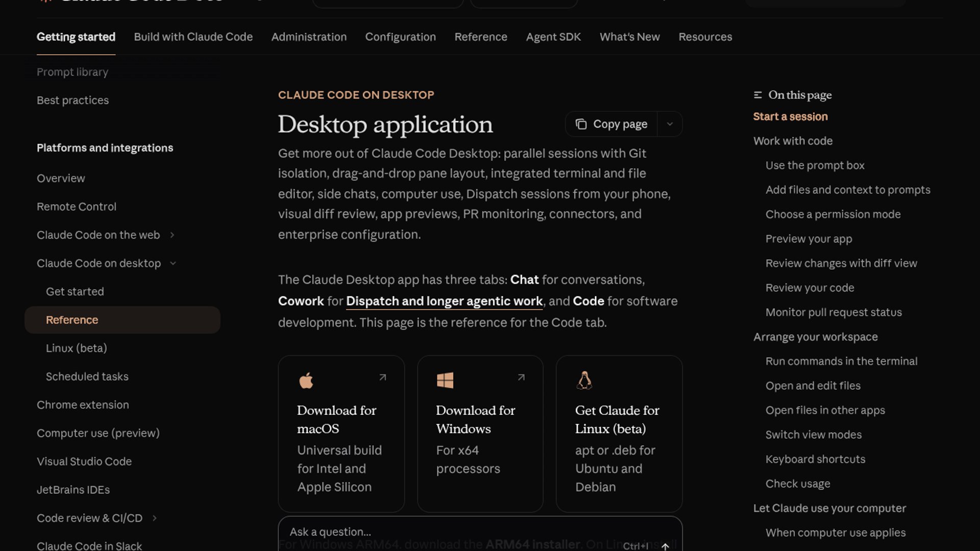Image resolution: width=980 pixels, height=551 pixels.
Task: Click the list icon next to On this page
Action: pyautogui.click(x=758, y=95)
